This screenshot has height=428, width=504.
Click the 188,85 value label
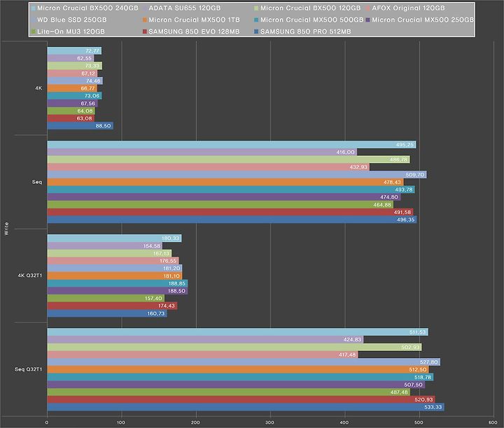[177, 283]
